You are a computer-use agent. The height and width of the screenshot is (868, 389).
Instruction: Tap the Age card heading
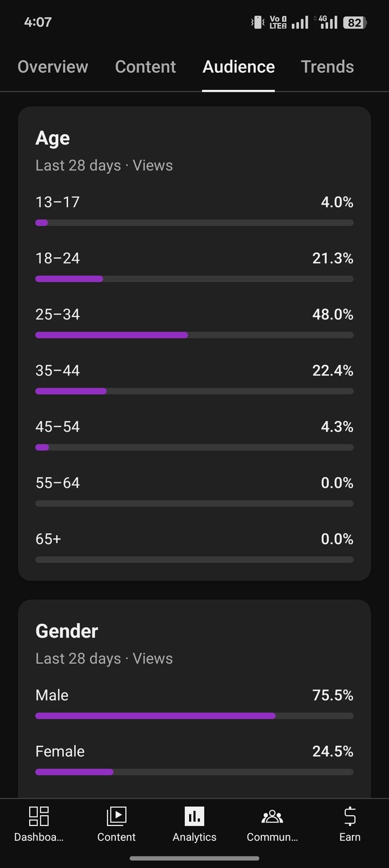pyautogui.click(x=53, y=138)
